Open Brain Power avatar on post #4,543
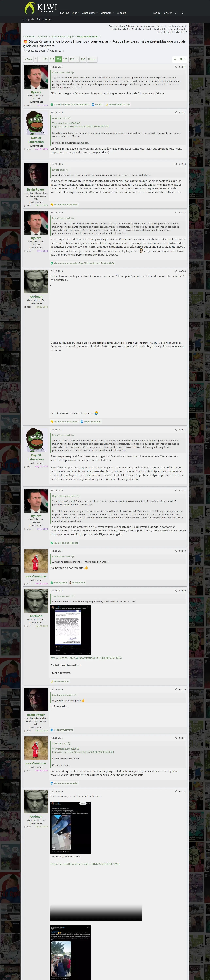Image resolution: width=210 pixels, height=980 pixels. pyautogui.click(x=36, y=174)
